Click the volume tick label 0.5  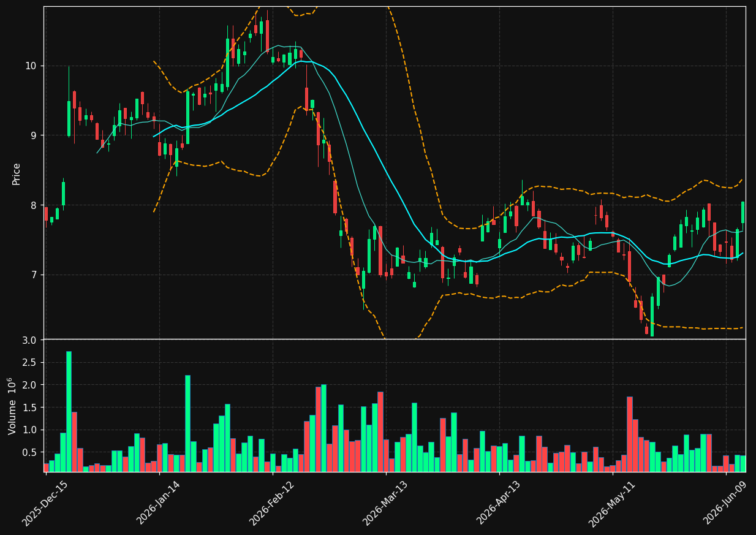[x=30, y=452]
